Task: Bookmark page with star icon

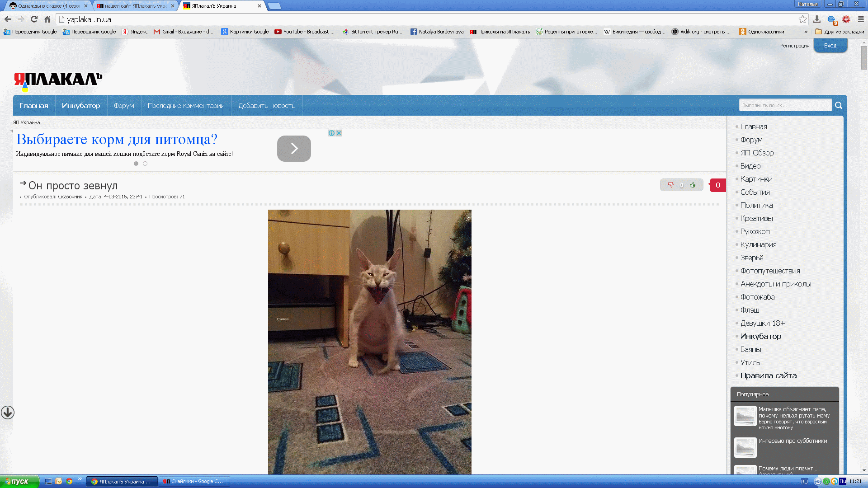Action: (802, 19)
